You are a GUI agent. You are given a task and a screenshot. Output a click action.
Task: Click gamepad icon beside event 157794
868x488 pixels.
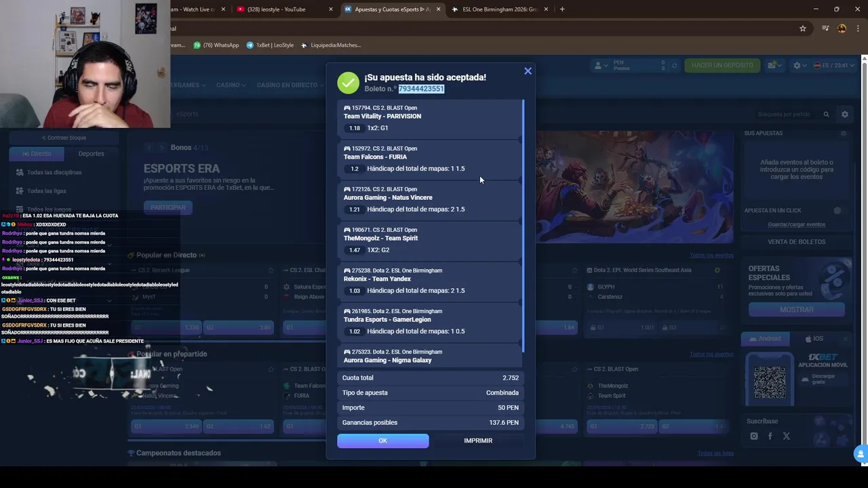347,108
